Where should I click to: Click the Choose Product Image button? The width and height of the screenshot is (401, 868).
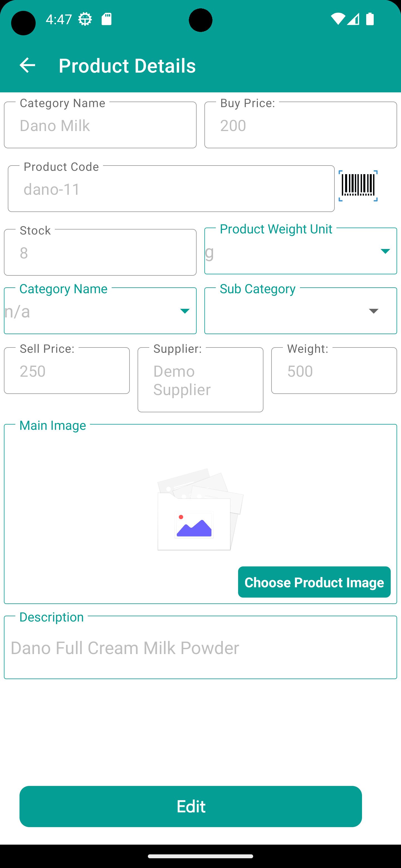click(314, 582)
